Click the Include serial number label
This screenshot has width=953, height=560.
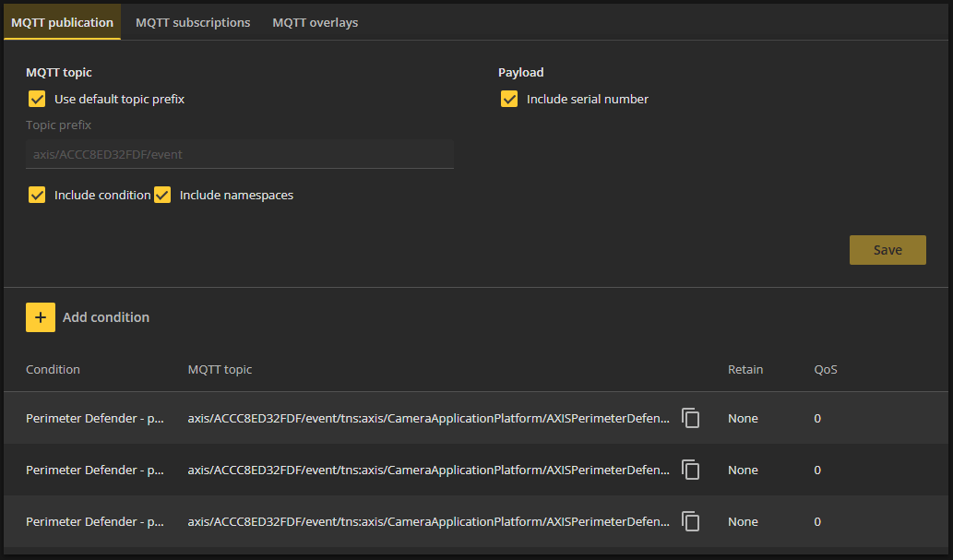tap(587, 99)
